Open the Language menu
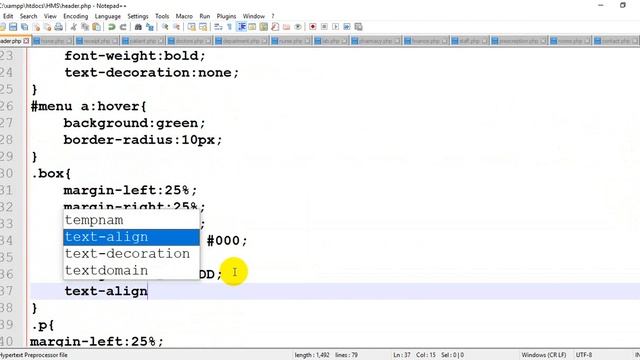The width and height of the screenshot is (640, 360). (108, 16)
